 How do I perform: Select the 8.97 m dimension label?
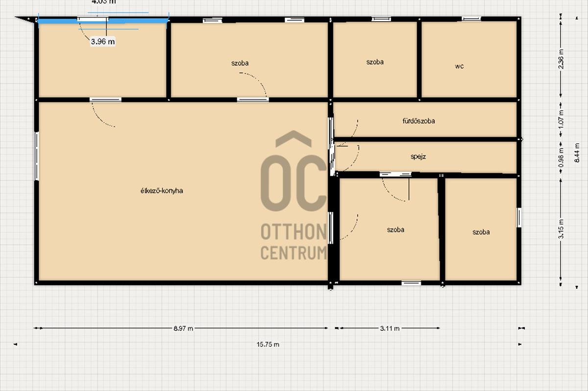pyautogui.click(x=183, y=328)
